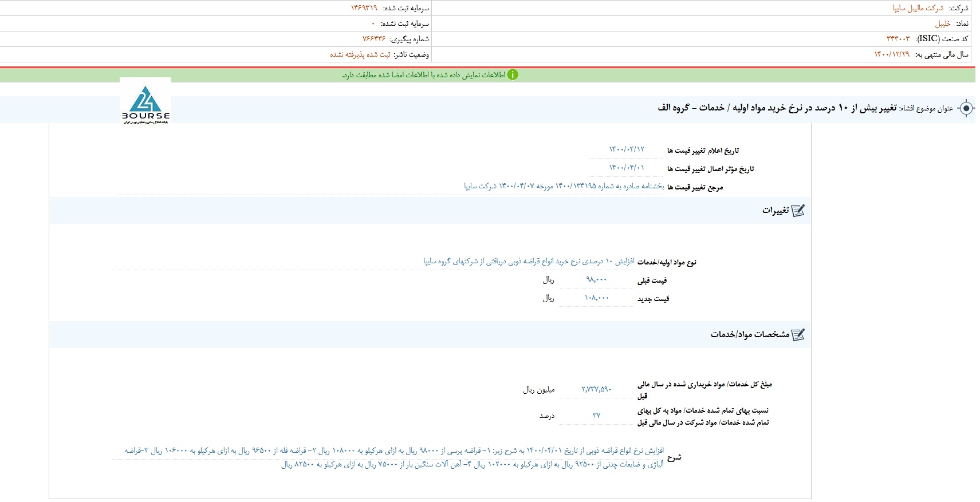Viewport: 980px width, 502px height.
Task: Click the green info icon in banner
Action: coord(513,75)
